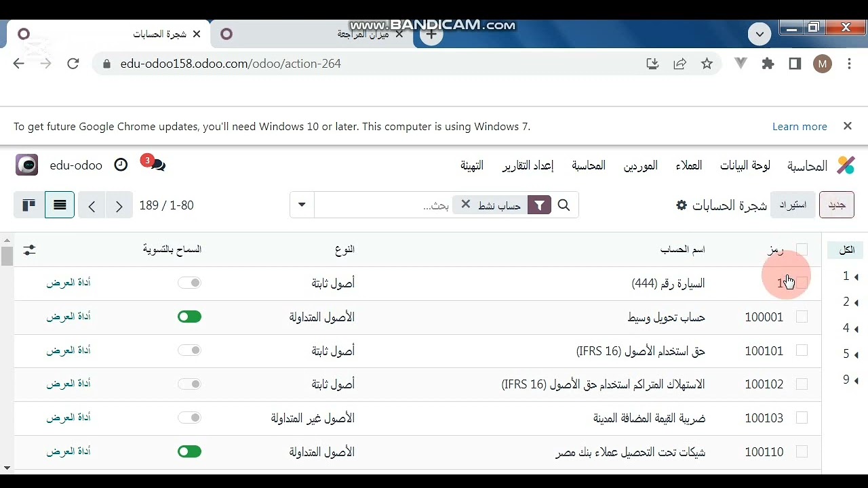Image resolution: width=868 pixels, height=488 pixels.
Task: Remove the active account filter tag
Action: 465,205
